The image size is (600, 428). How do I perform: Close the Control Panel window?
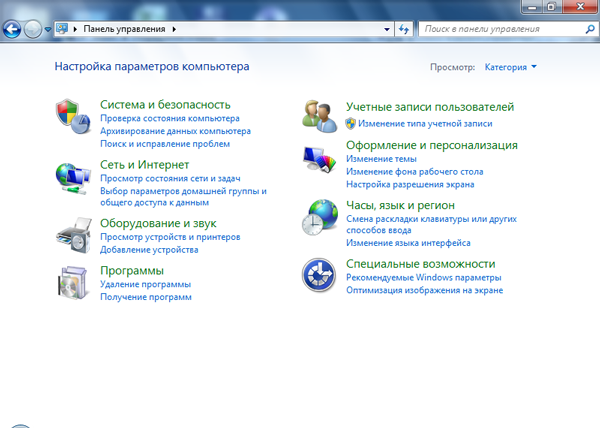(x=580, y=6)
